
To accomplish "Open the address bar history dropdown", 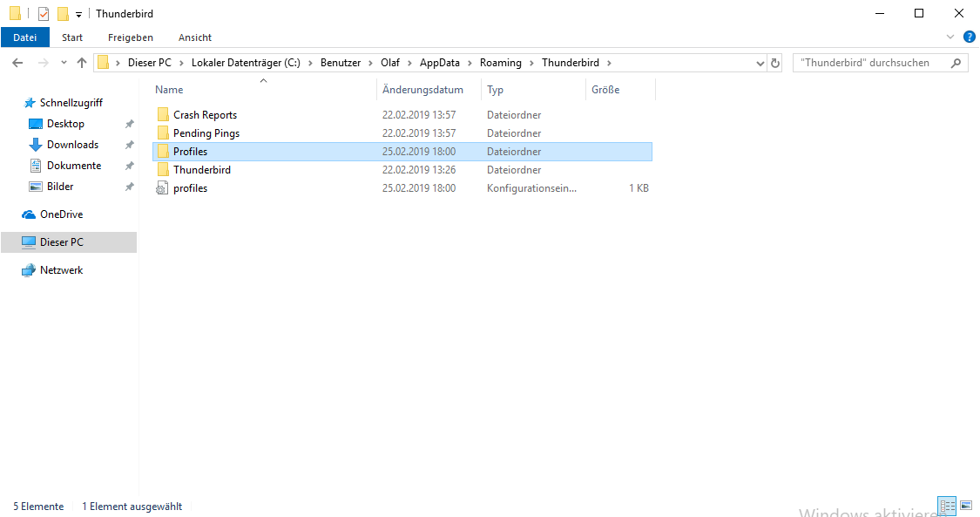I will tap(760, 63).
